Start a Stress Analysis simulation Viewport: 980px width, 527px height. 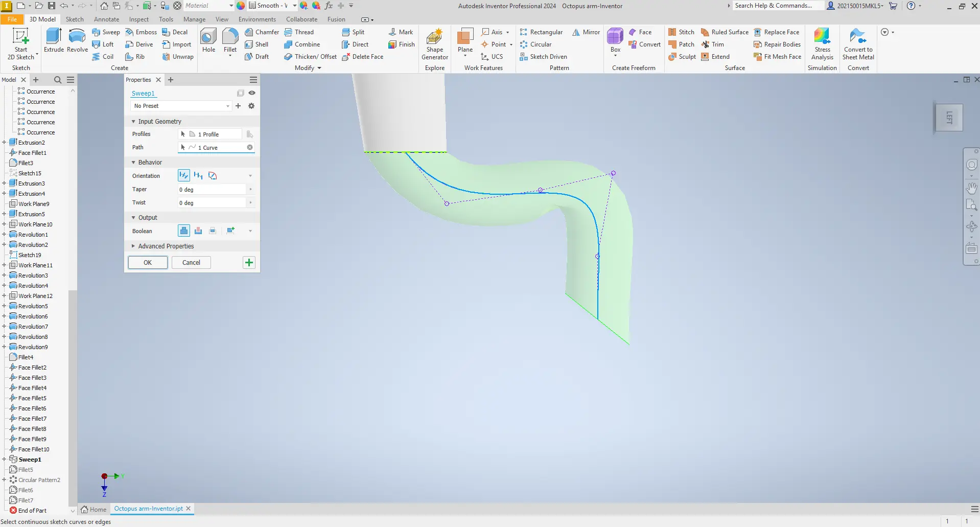pyautogui.click(x=822, y=43)
